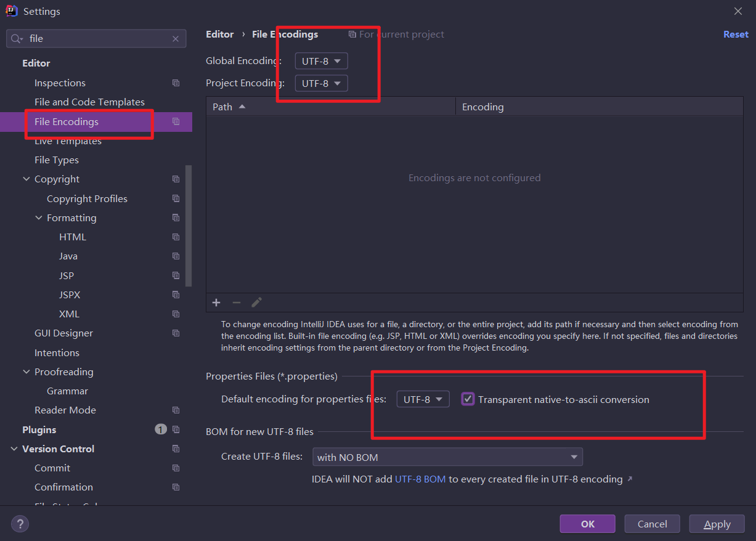The image size is (756, 541).
Task: Open external link arrow after BOM note
Action: click(x=630, y=479)
